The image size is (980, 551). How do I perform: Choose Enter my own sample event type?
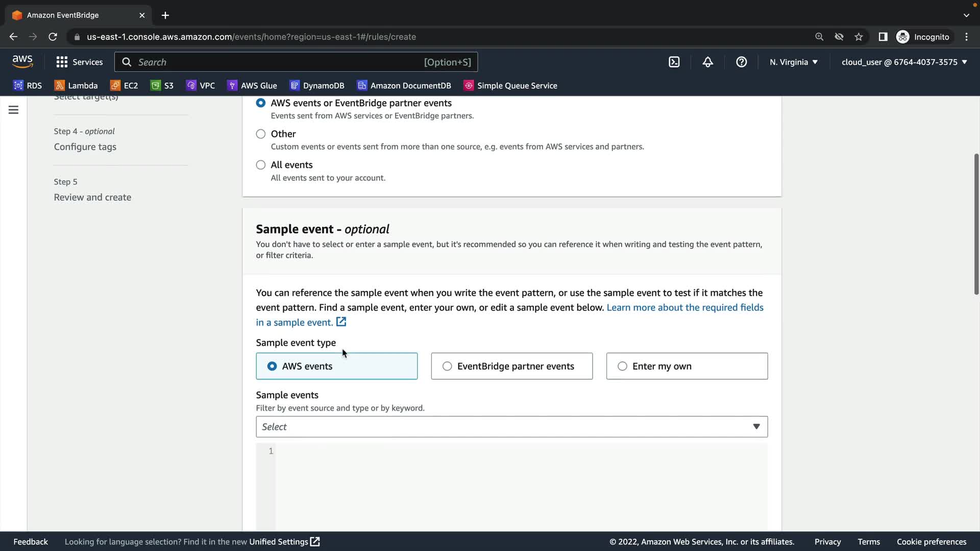[622, 366]
